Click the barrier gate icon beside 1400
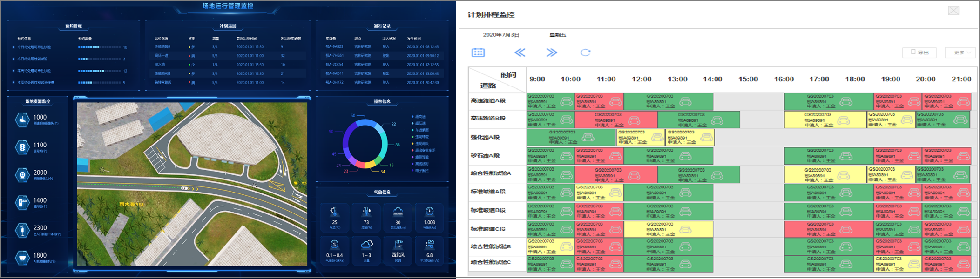Viewport: 980px width, 279px height. (x=22, y=203)
